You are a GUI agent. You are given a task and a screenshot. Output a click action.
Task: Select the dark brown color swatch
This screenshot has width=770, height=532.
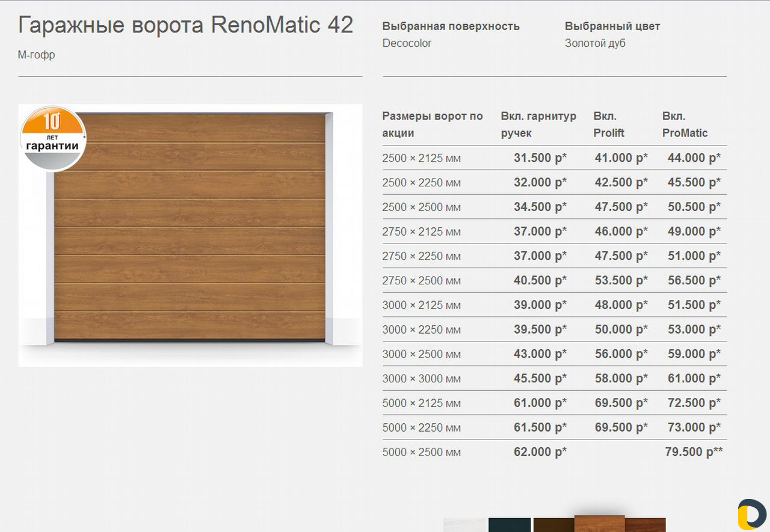[x=554, y=525]
